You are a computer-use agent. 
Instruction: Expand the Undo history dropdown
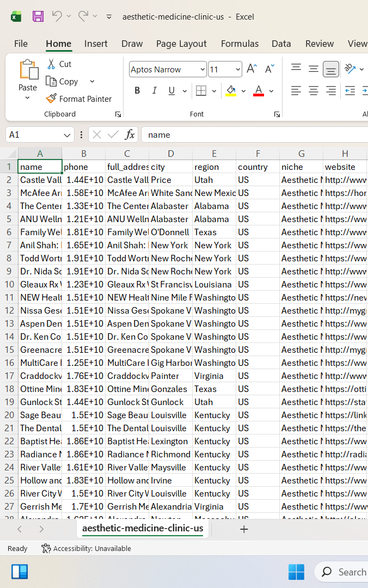[x=69, y=16]
